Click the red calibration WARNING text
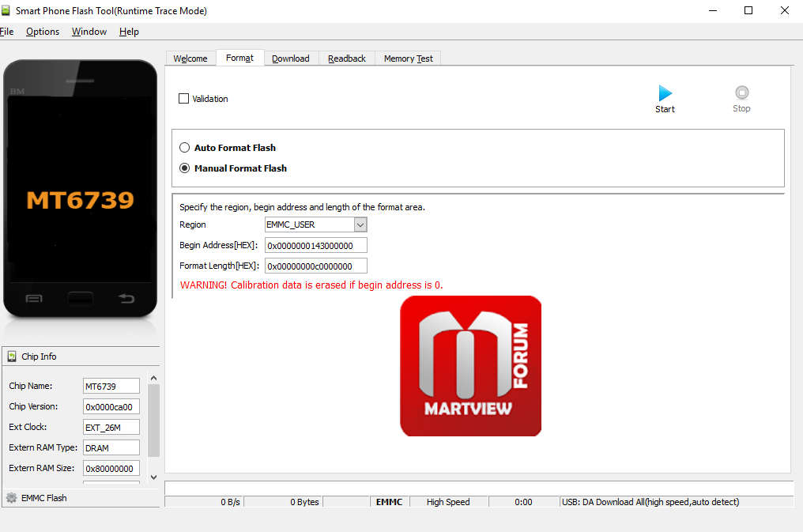Screen dimensions: 803x532 311,285
